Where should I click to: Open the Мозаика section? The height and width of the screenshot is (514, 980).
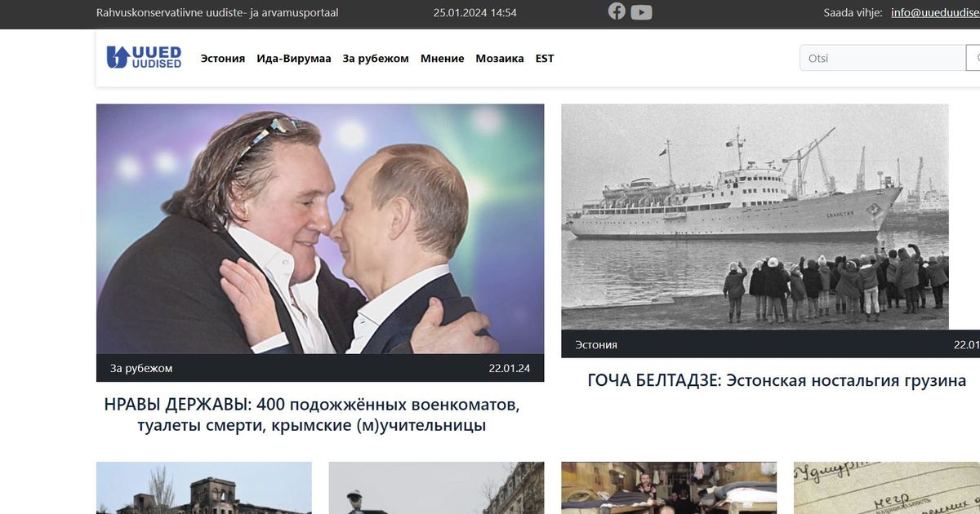[500, 59]
